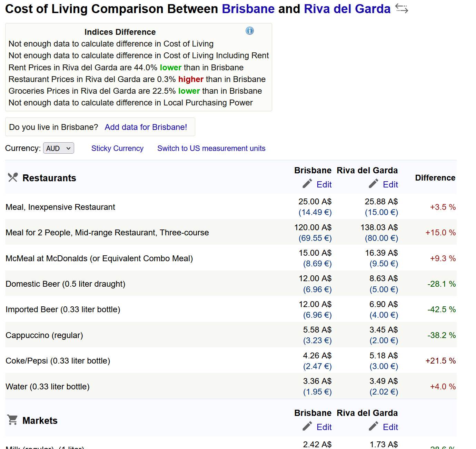Click the swap cities arrows icon
The image size is (476, 449).
tap(401, 9)
